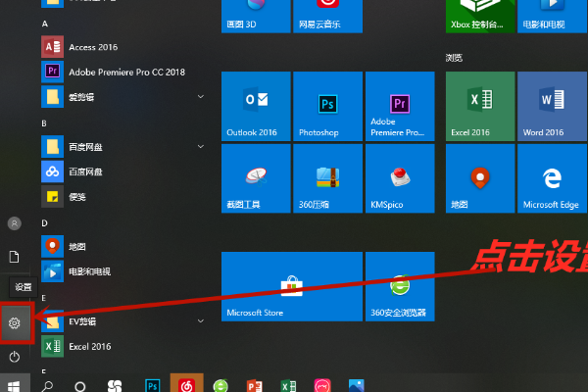This screenshot has width=588, height=392.
Task: Open PowerPoint from the taskbar
Action: (x=254, y=385)
